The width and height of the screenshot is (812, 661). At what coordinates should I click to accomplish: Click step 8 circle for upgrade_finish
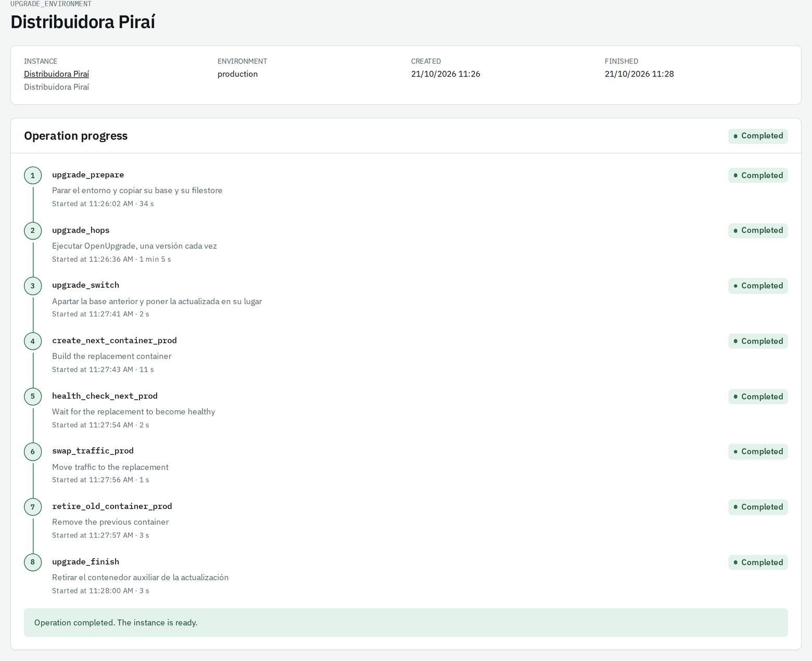click(x=33, y=562)
